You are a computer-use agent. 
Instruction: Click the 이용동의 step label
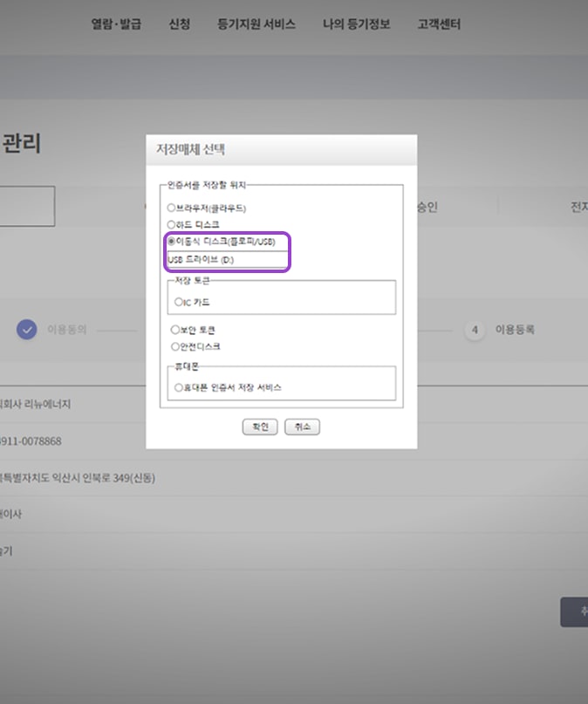(67, 330)
